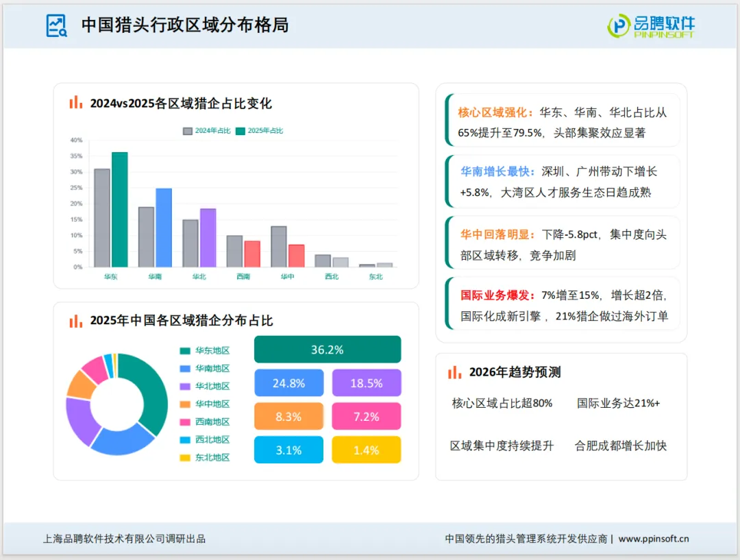Click the 东北地区 legend label

pos(212,458)
